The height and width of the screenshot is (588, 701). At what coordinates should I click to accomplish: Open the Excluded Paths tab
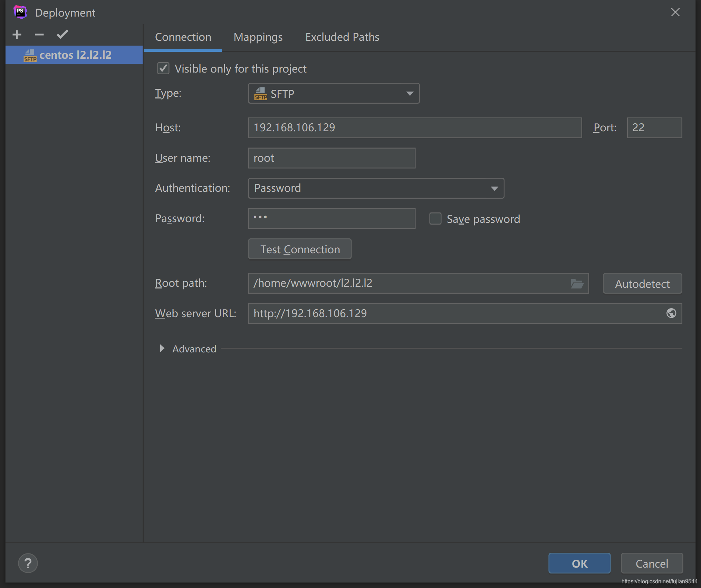tap(342, 37)
